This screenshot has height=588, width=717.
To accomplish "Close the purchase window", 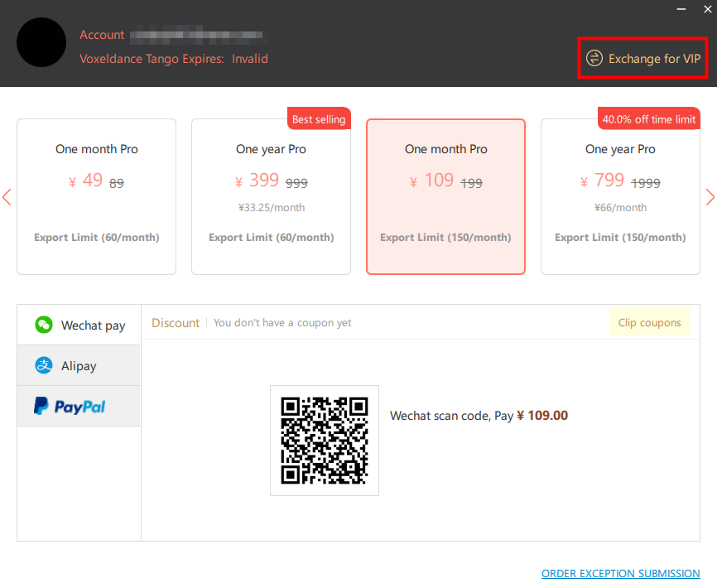I will [707, 9].
